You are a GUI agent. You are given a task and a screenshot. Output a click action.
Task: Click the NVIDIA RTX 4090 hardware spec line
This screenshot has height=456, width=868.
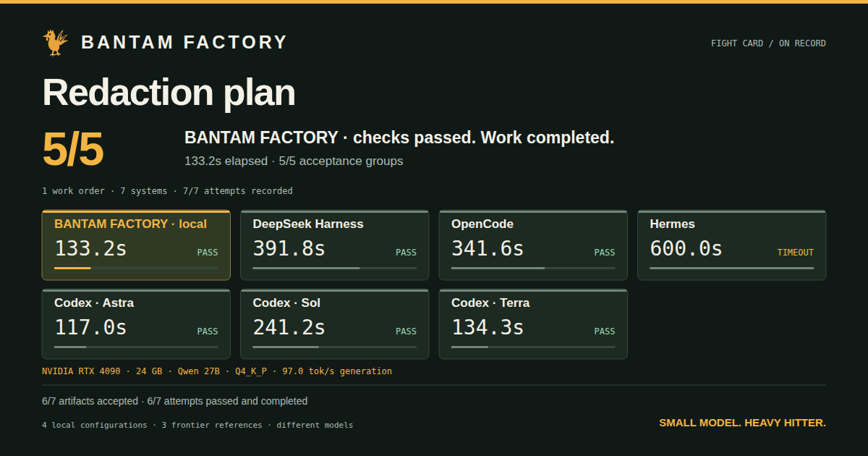(x=217, y=371)
